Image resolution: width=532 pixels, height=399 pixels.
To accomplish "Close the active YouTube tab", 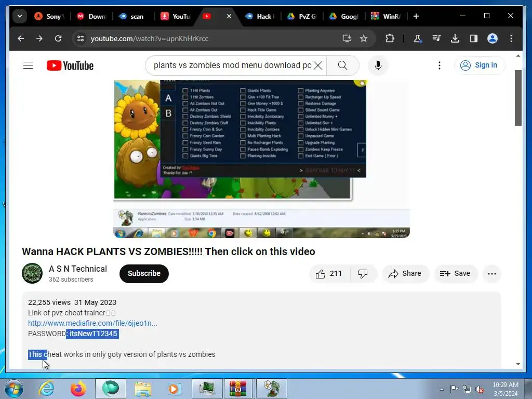I will 229,16.
